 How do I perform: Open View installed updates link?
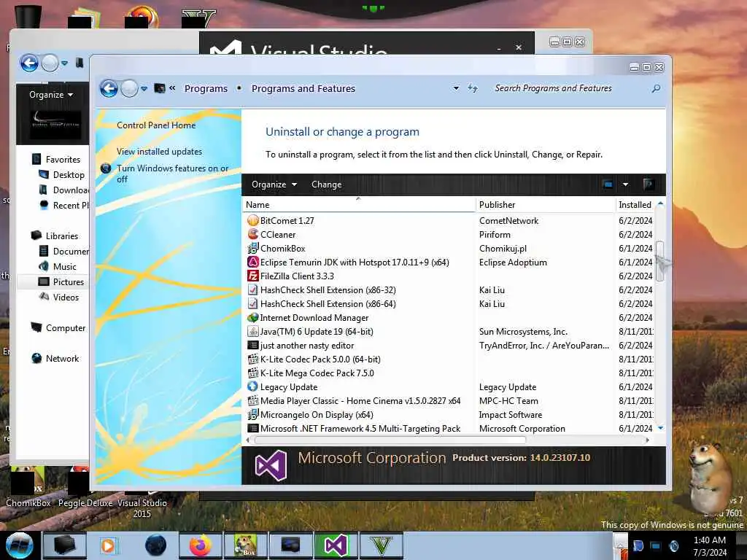(159, 152)
